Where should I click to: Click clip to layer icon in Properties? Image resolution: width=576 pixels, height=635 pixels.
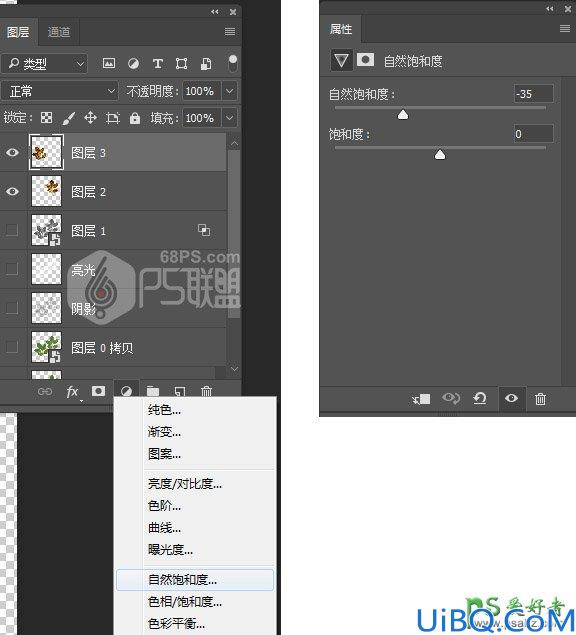point(421,399)
